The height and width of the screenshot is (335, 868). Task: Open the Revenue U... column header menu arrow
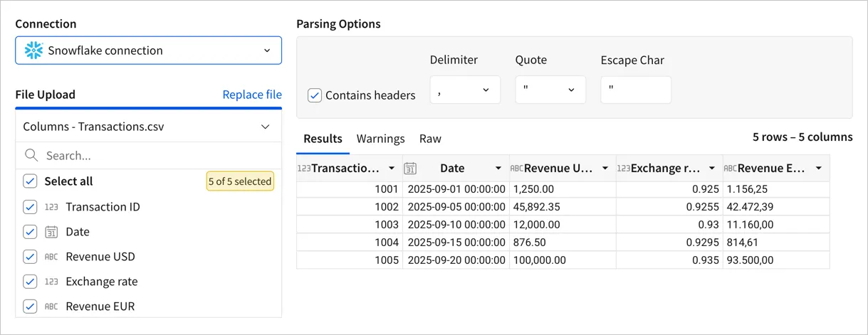coord(605,169)
